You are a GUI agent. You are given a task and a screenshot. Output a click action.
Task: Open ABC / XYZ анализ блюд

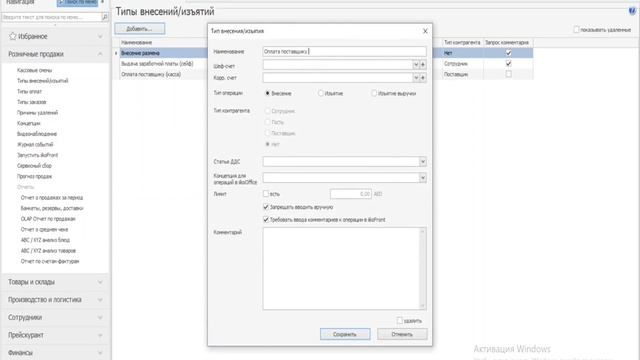(45, 240)
